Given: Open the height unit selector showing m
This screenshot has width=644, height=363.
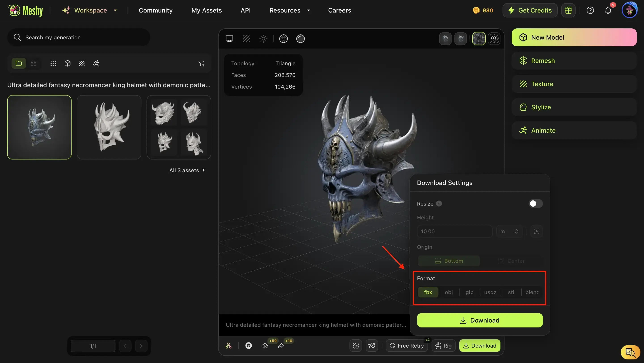Looking at the screenshot, I should click(x=509, y=231).
